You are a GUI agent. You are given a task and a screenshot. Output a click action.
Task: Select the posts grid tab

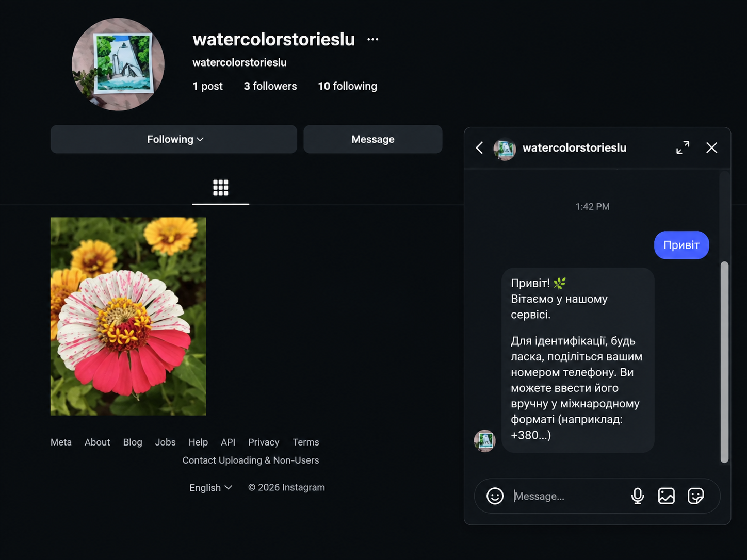220,188
